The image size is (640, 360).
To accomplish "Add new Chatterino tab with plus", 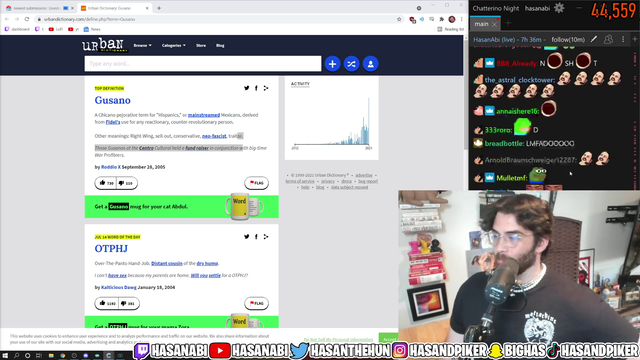I will (508, 23).
